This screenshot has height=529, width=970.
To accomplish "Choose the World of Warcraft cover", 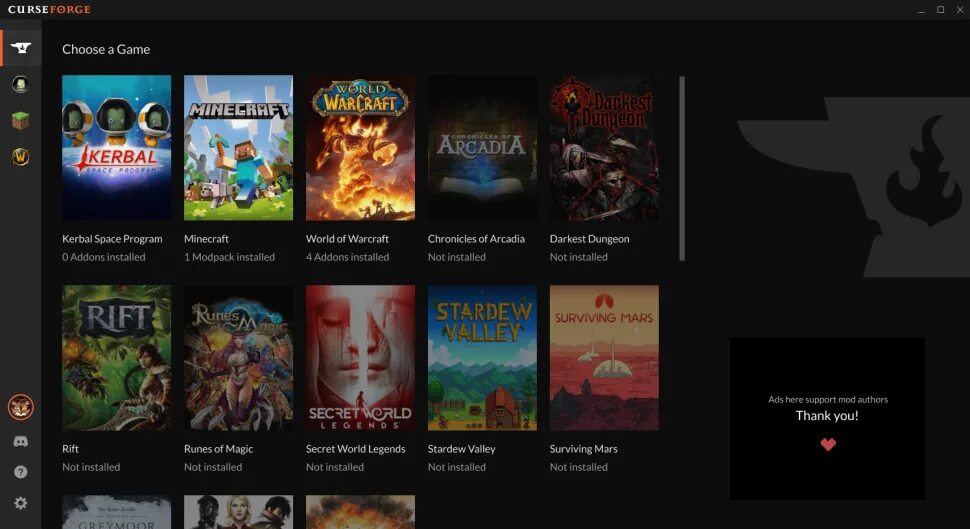I will [360, 148].
